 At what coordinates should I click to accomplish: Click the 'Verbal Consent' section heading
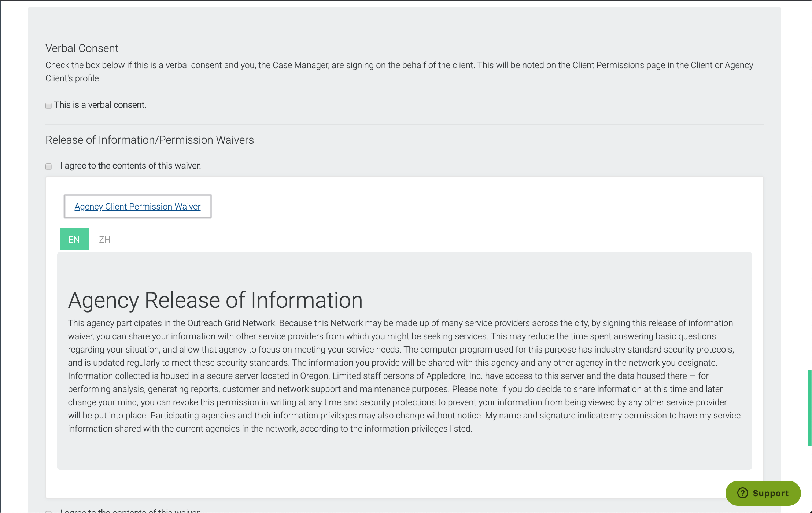(x=82, y=48)
